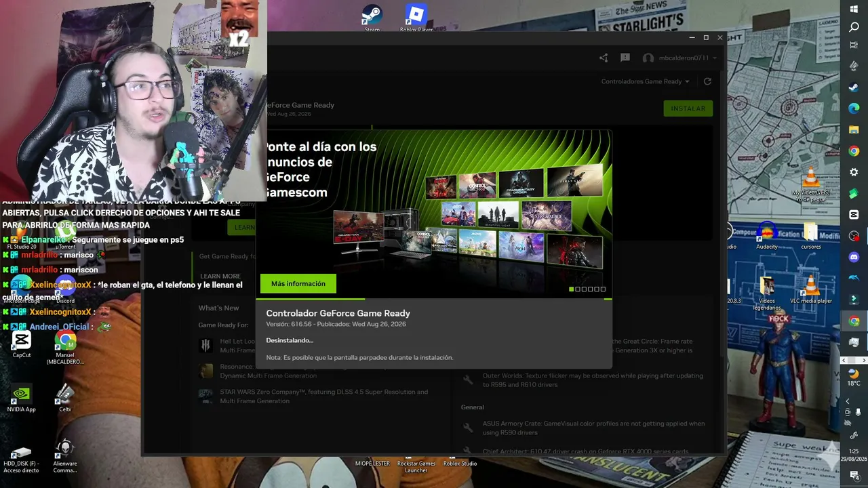Open the CapCut desktop shortcut
The width and height of the screenshot is (868, 488).
coord(22,344)
